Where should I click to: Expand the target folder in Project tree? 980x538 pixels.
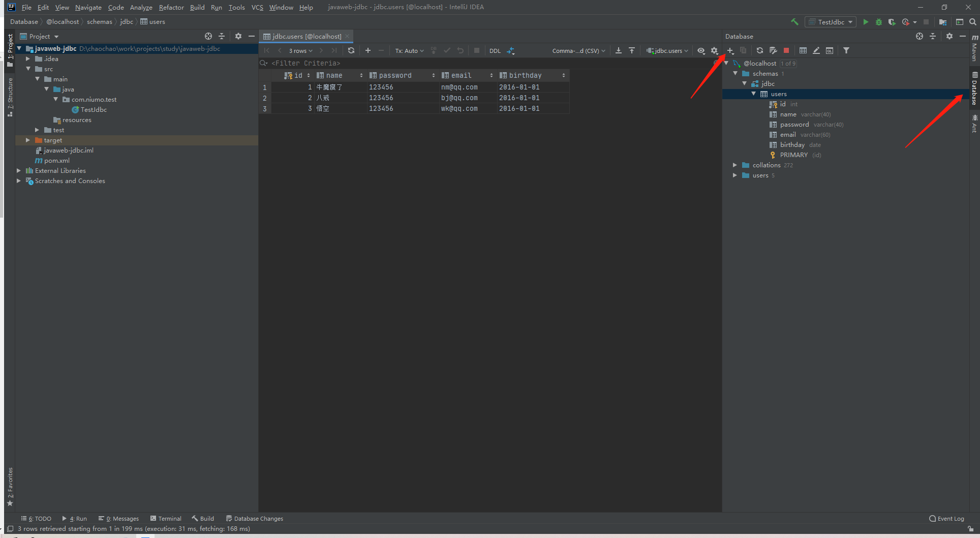tap(28, 140)
